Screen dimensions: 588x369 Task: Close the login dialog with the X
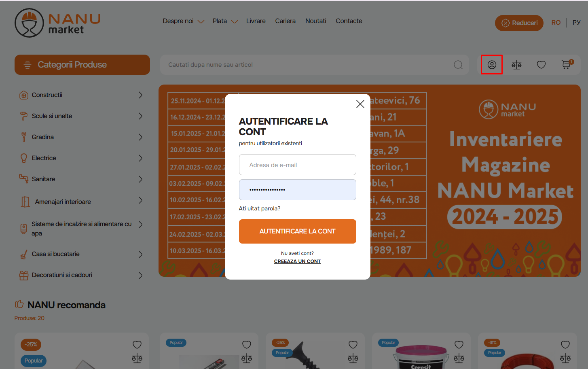point(360,104)
